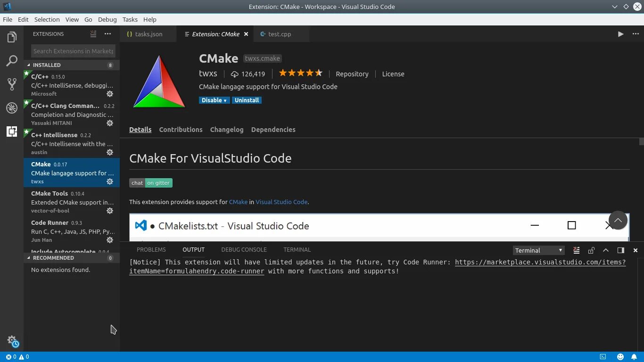Open gear menu for C/C++ Clang Command extension
The image size is (644, 362).
(x=110, y=123)
